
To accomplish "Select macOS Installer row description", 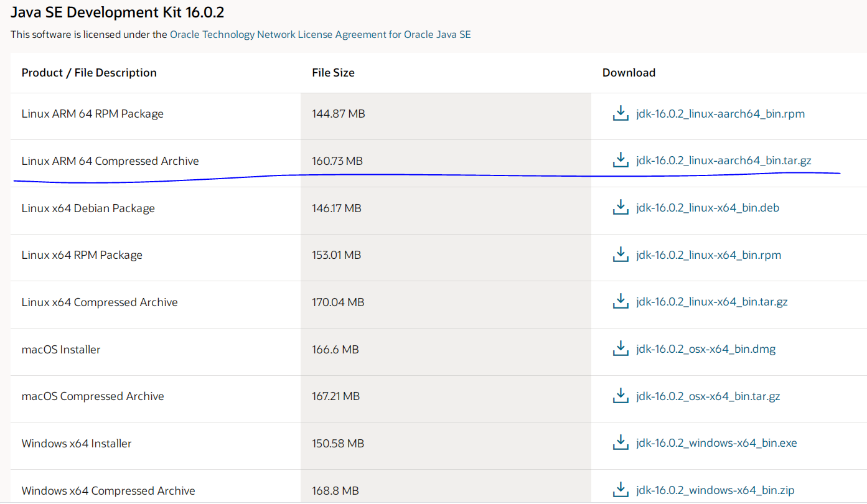I will point(60,350).
